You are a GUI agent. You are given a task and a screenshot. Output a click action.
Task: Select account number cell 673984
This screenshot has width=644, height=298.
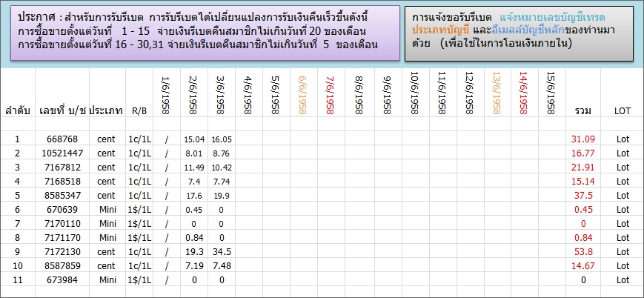(62, 280)
